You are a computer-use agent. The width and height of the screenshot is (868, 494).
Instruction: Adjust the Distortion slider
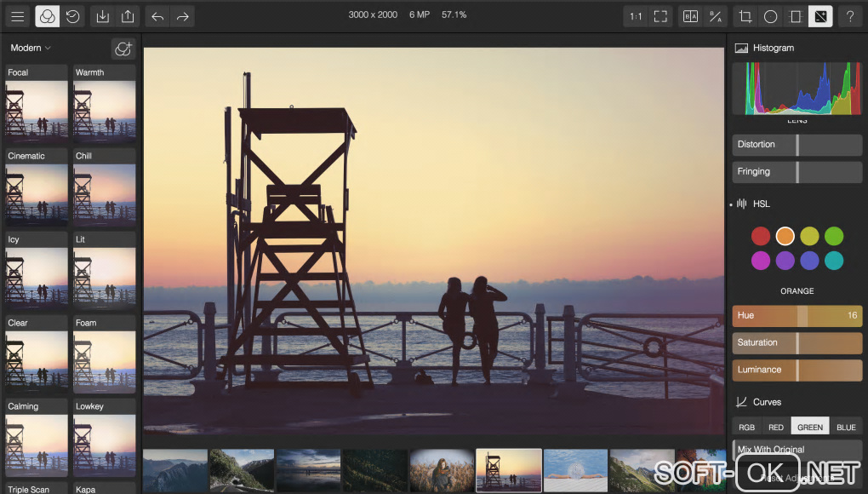797,145
